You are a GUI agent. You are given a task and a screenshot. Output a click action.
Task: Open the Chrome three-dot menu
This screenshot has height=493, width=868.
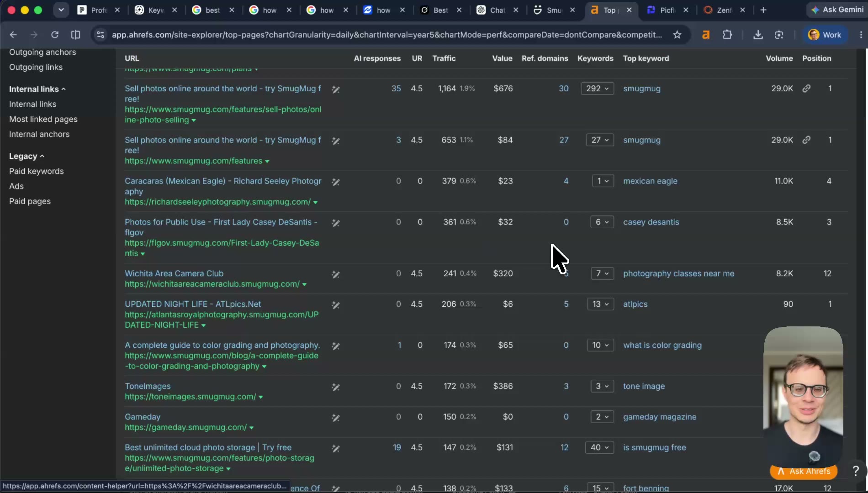861,35
